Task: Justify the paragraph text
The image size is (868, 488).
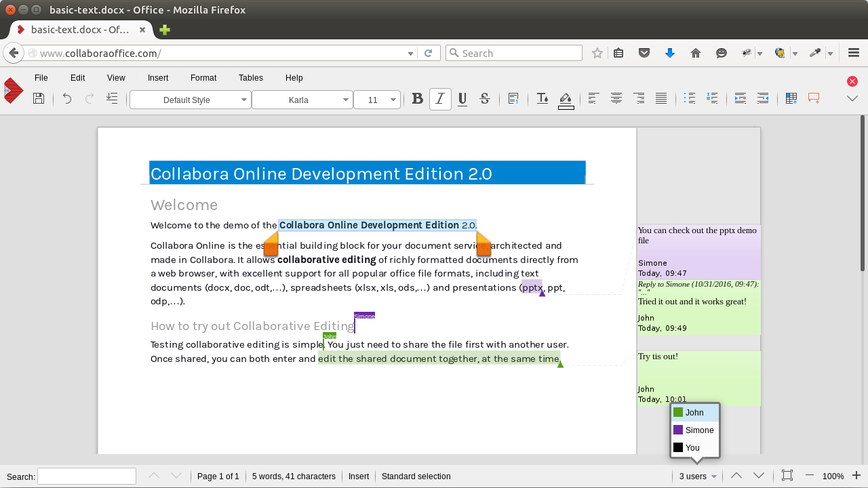Action: (x=661, y=99)
